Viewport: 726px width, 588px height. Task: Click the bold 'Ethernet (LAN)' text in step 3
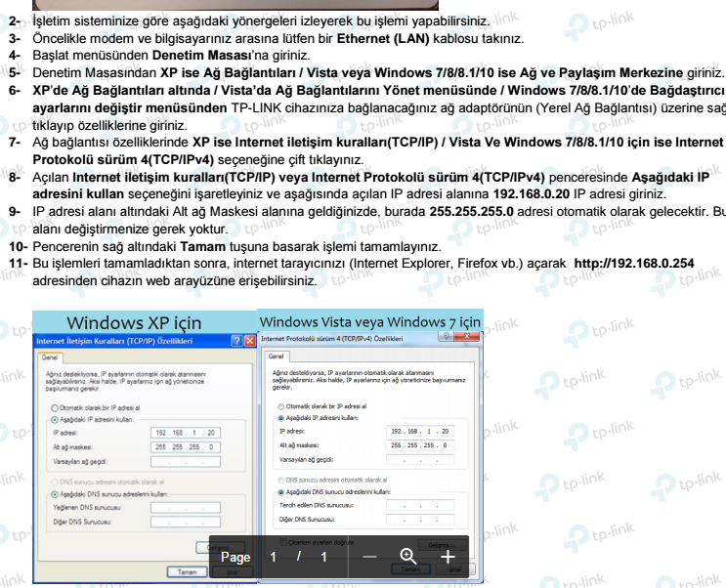(383, 38)
